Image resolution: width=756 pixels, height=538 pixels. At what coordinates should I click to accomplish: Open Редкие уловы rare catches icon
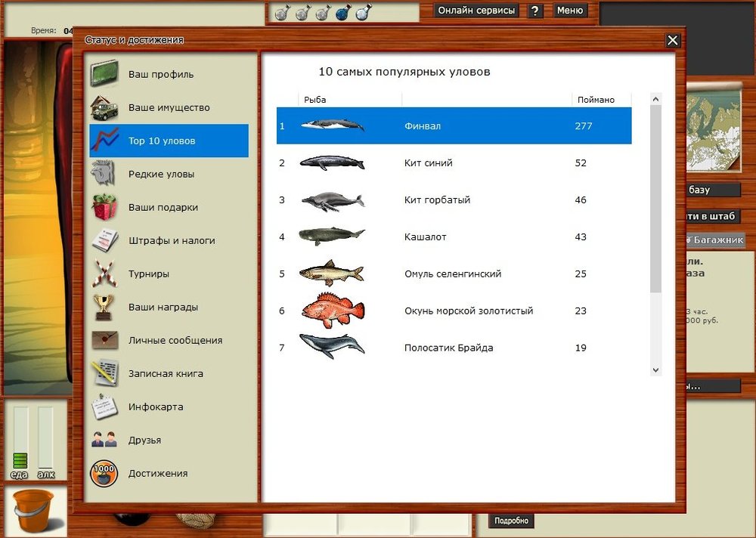(104, 174)
